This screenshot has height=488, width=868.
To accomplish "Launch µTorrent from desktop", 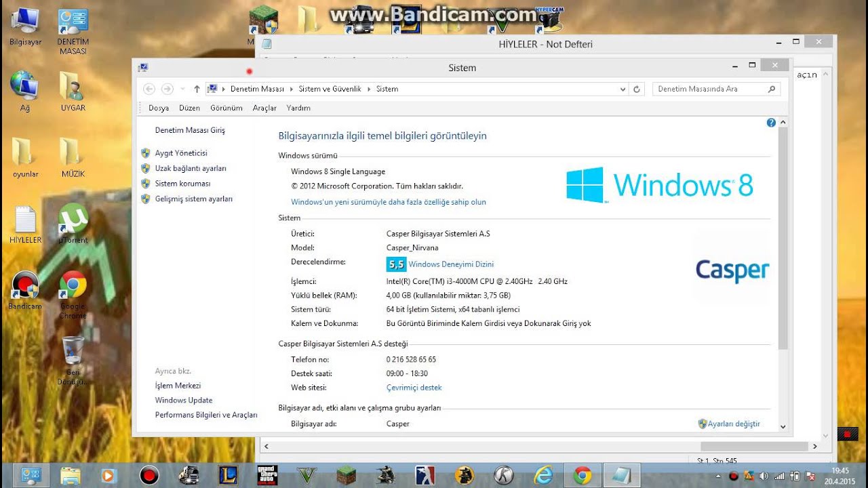I will click(x=73, y=224).
